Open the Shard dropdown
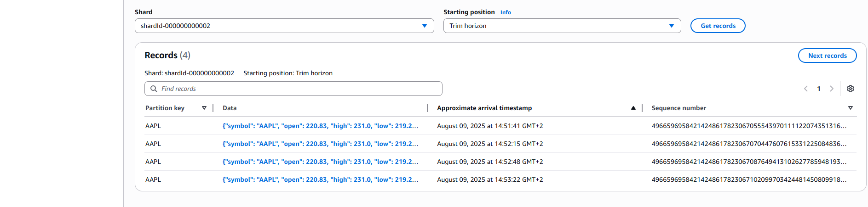This screenshot has width=868, height=207. (284, 26)
